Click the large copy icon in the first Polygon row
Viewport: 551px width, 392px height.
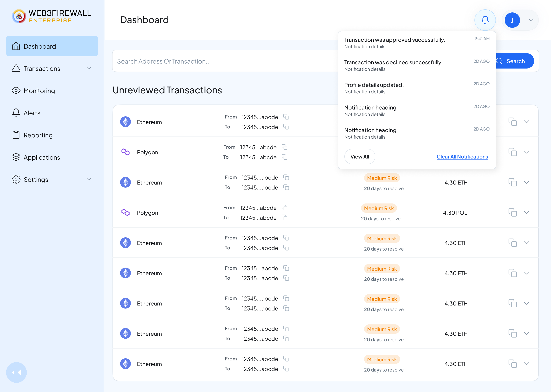click(x=512, y=152)
